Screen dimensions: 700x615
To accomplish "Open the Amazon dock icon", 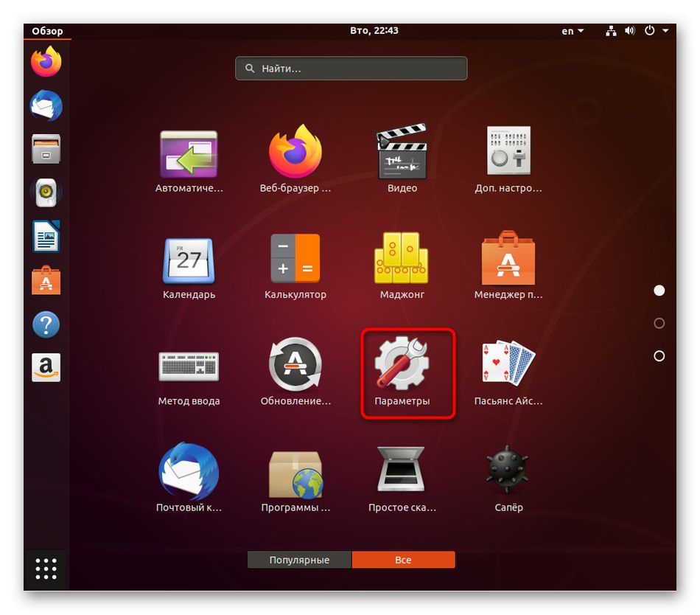I will [x=46, y=367].
